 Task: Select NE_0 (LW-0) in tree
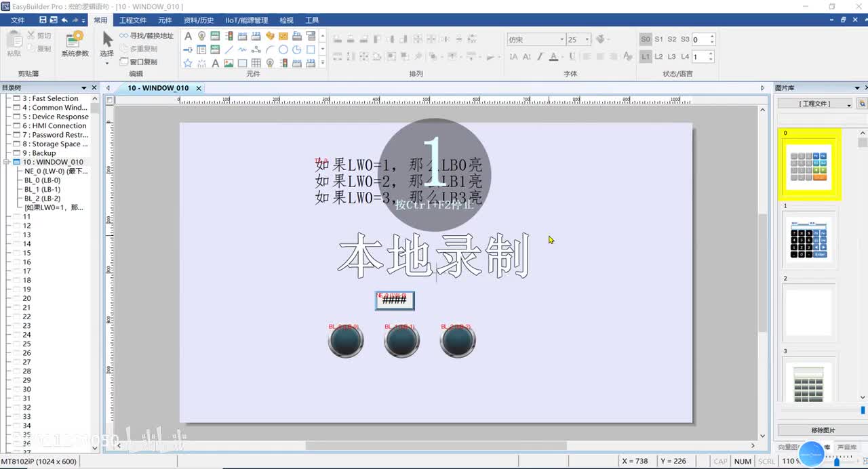pos(56,171)
